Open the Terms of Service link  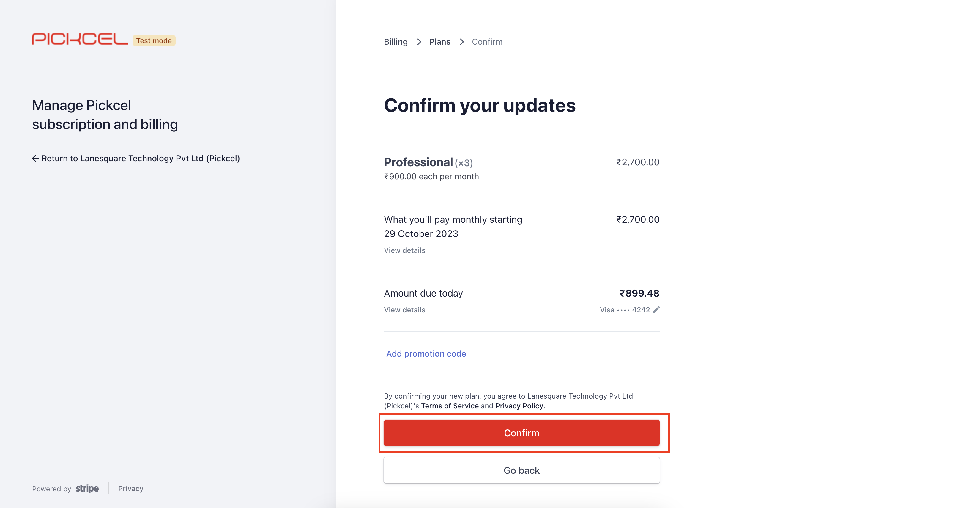point(450,406)
